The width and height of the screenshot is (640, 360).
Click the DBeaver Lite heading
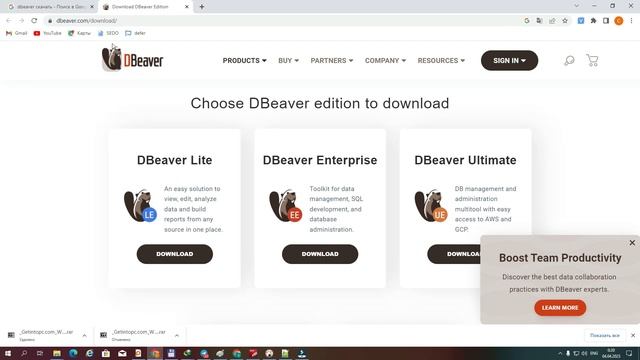(175, 160)
